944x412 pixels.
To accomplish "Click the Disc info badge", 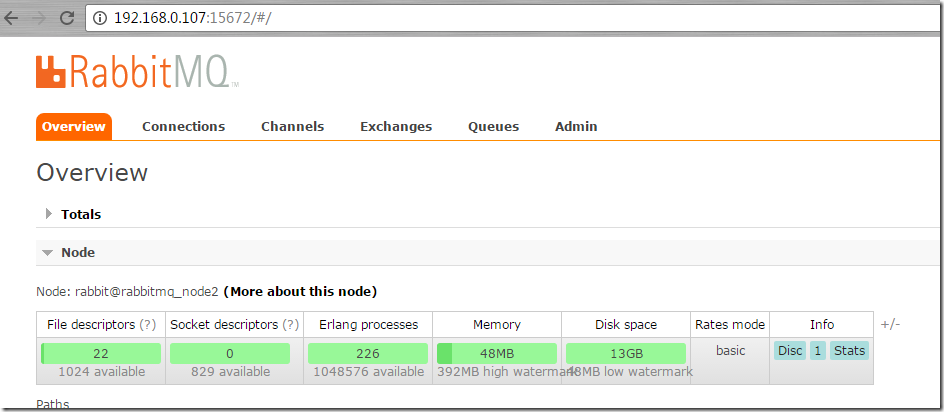I will click(790, 351).
